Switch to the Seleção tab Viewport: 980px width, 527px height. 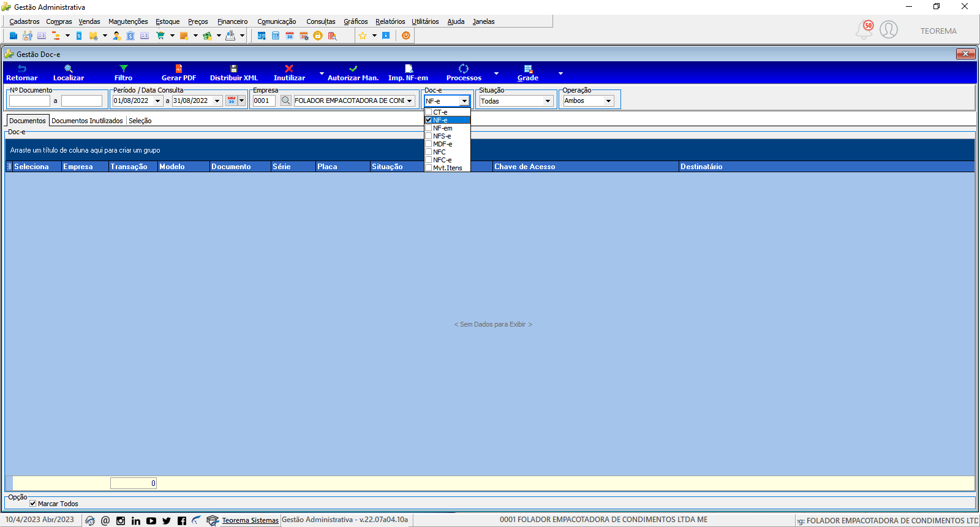140,121
